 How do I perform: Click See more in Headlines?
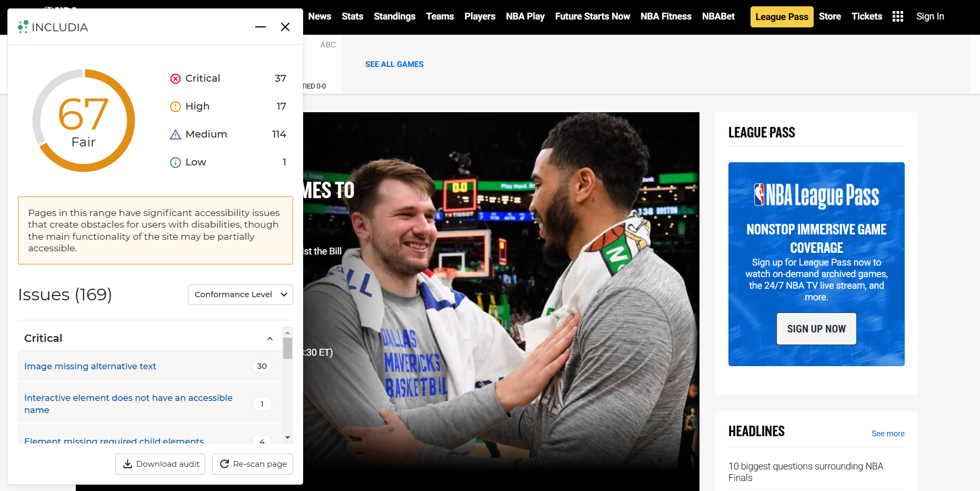point(888,434)
